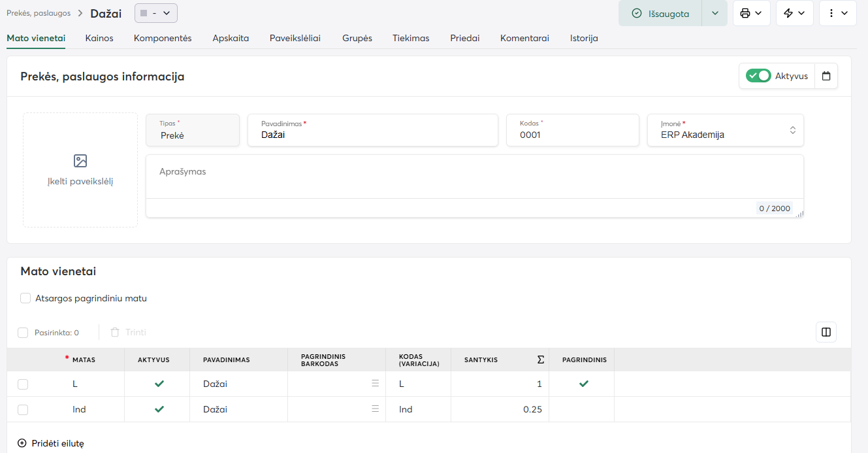Select the checkbox for row Ind

(23, 410)
